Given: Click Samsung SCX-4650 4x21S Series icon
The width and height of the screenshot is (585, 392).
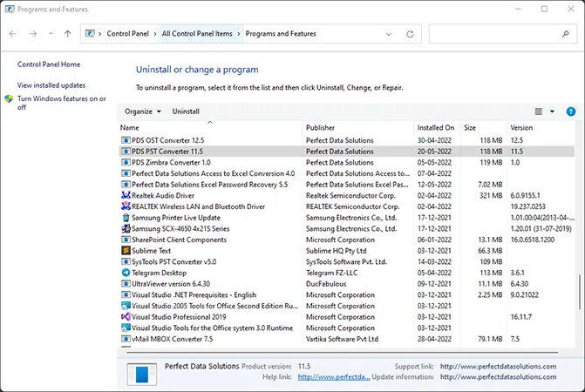Looking at the screenshot, I should click(126, 229).
